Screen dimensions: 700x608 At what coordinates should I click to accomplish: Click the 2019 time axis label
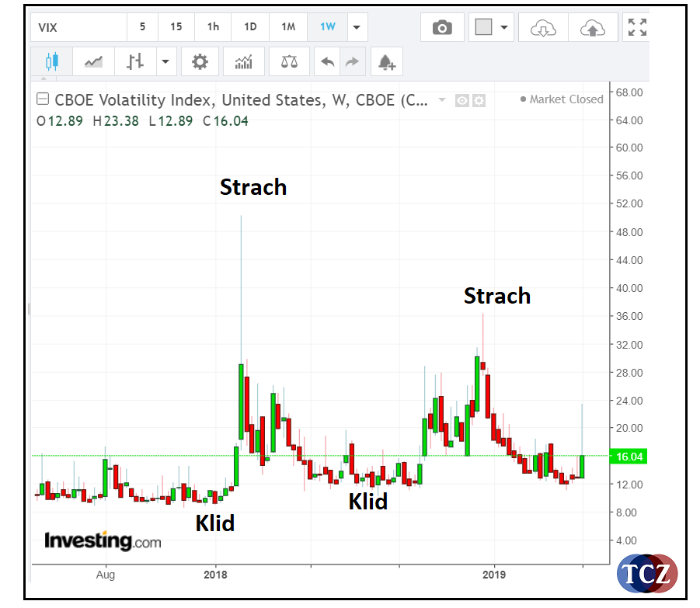pos(494,575)
